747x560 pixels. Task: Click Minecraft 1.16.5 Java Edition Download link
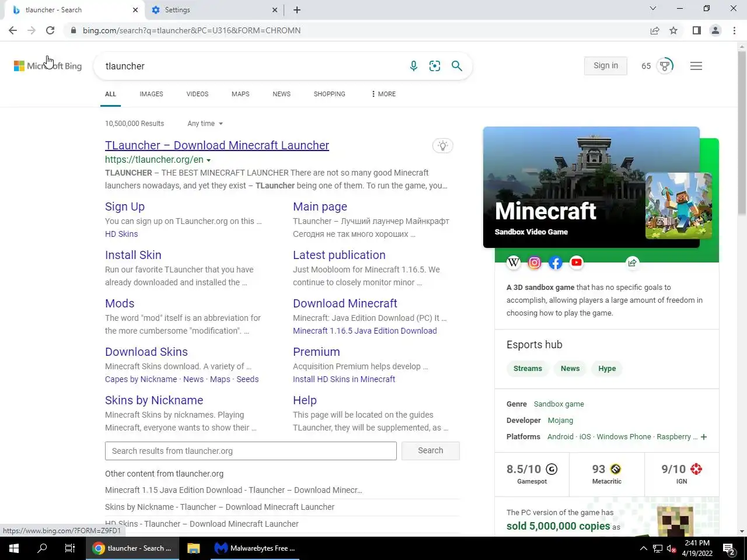(365, 331)
